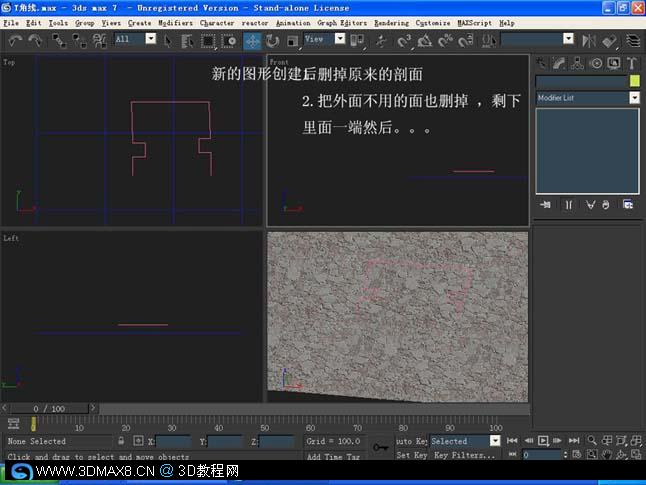Click the Select by Name icon

click(187, 41)
